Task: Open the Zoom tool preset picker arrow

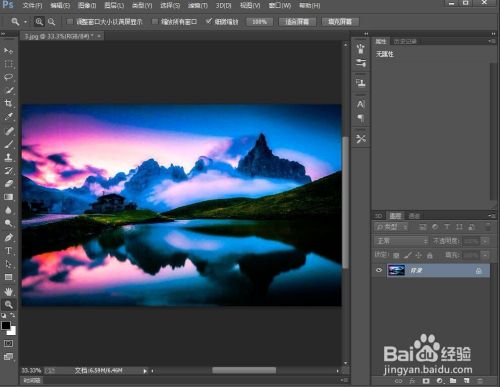Action: click(x=25, y=22)
